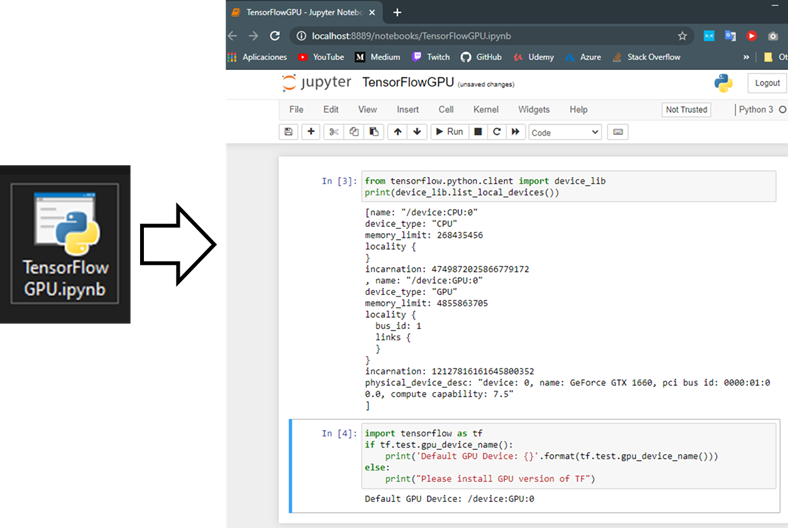
Task: Move selected cell down arrow icon
Action: 417,132
